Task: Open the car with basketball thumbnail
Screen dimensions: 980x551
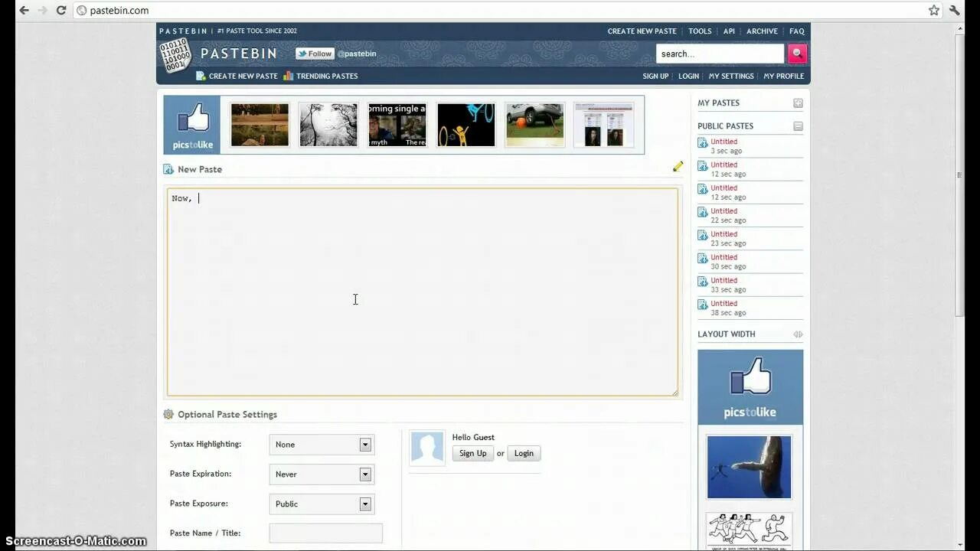Action: click(x=535, y=125)
